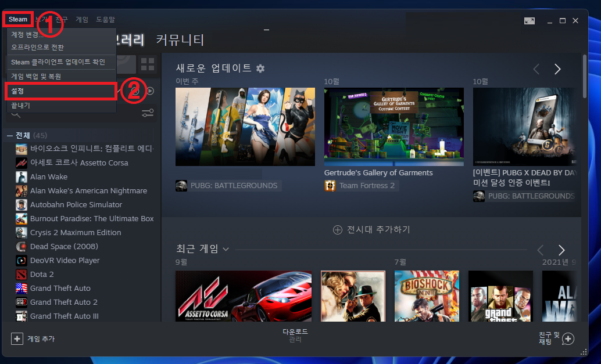Click 게임 추가 text button
This screenshot has width=601, height=364.
41,338
